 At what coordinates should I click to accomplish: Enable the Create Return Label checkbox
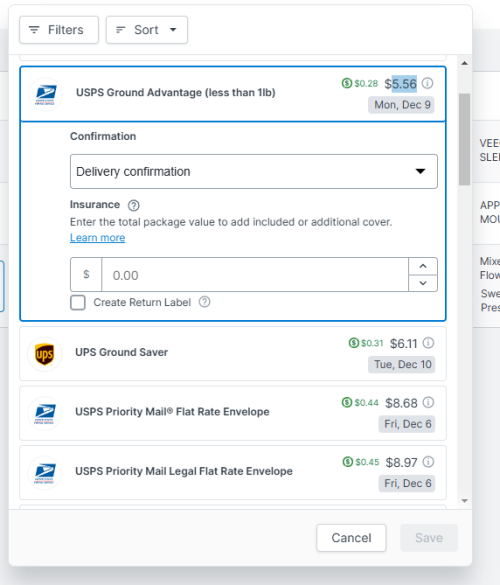78,303
